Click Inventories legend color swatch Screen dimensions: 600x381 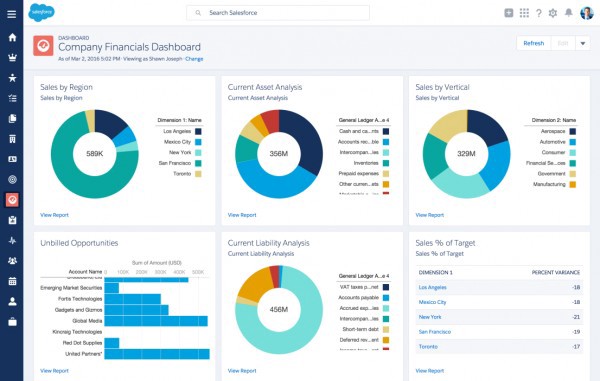click(x=386, y=163)
